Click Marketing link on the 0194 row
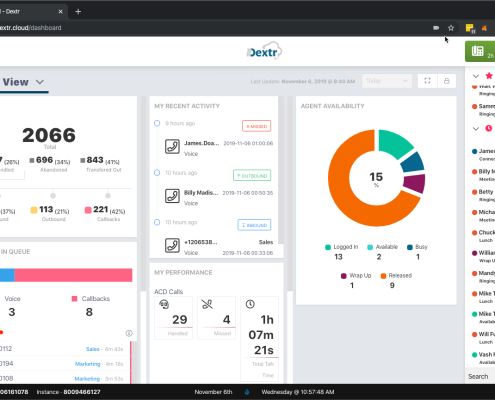Viewport: 495px width, 400px height. pos(87,364)
